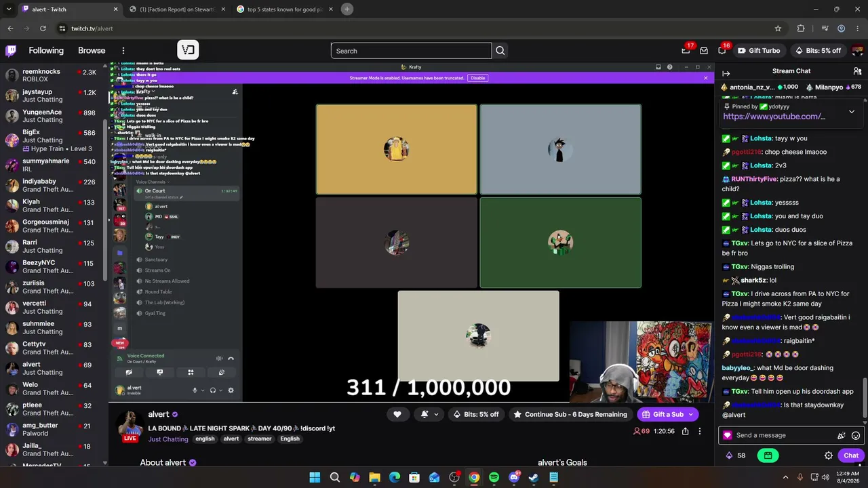Open Spotify from the taskbar
The height and width of the screenshot is (488, 868).
pyautogui.click(x=494, y=477)
